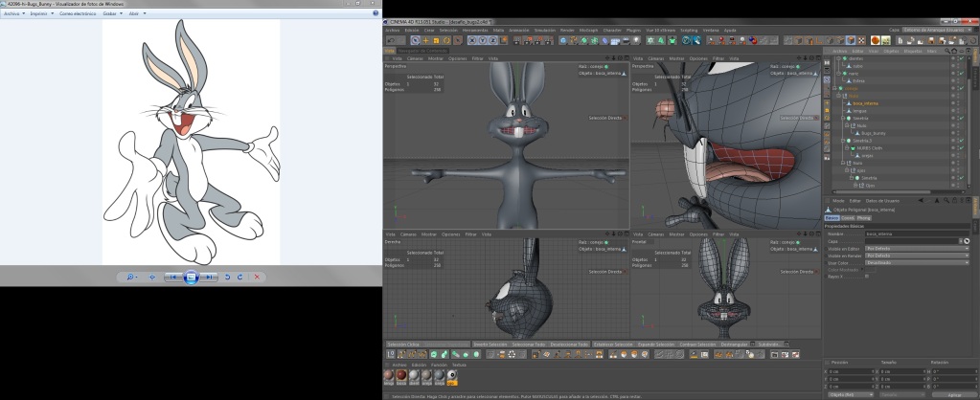980x400 pixels.
Task: Toggle Y axis lock button
Action: [x=482, y=40]
